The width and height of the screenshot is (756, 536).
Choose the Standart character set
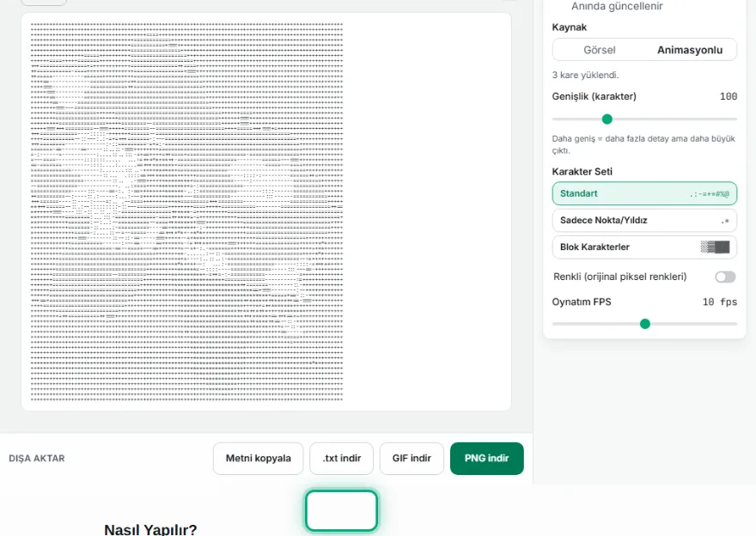(644, 193)
